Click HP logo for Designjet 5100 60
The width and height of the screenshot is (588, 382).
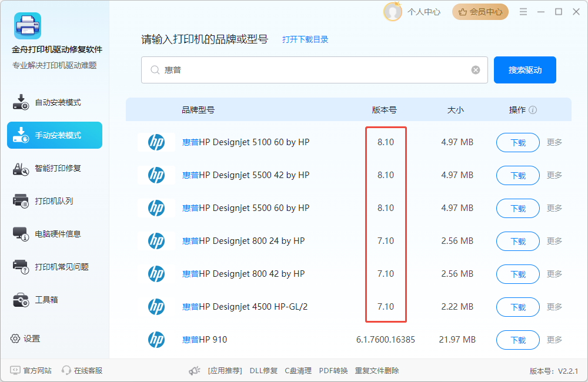coord(156,142)
